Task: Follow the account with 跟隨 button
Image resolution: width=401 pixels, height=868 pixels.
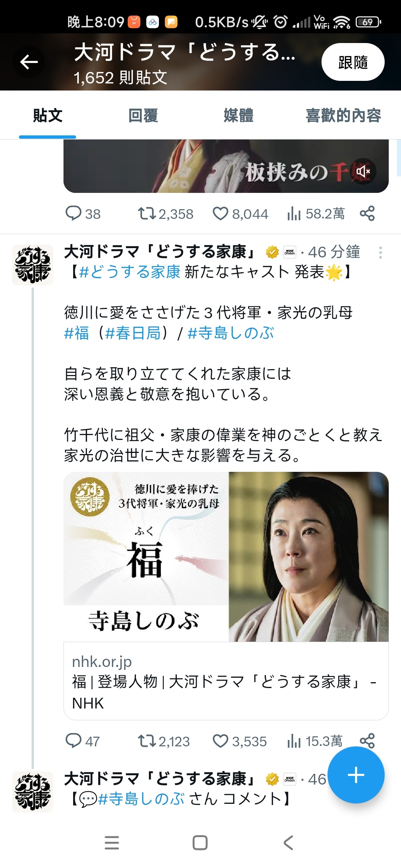Action: point(353,62)
